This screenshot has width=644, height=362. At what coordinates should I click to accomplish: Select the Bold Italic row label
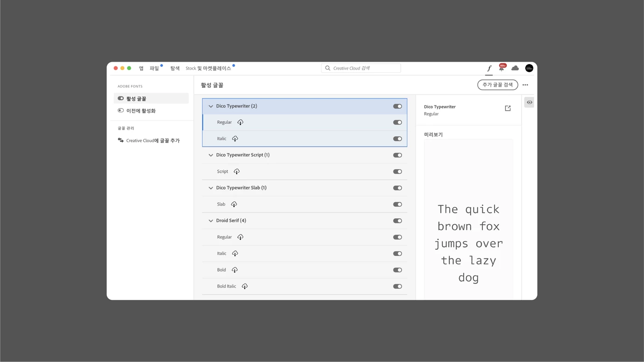[x=226, y=286]
